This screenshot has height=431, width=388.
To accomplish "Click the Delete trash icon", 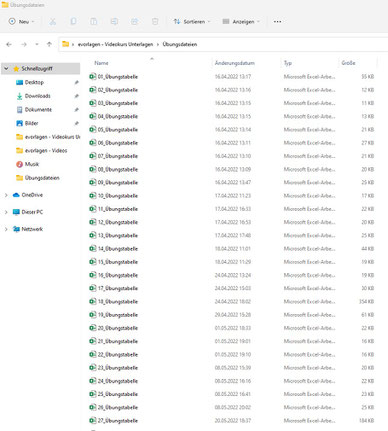I will point(155,22).
